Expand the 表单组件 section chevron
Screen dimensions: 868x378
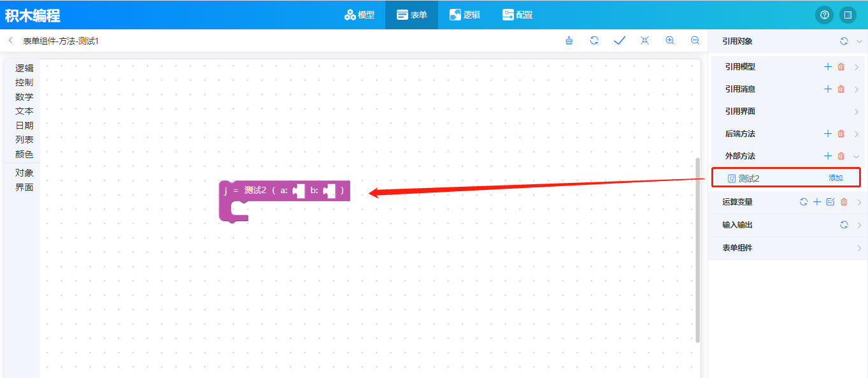point(859,248)
